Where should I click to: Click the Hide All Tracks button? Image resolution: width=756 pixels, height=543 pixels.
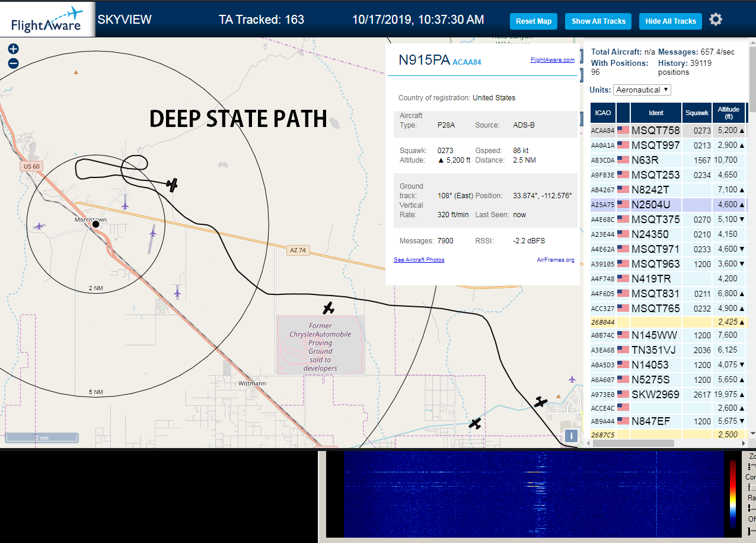pos(671,21)
